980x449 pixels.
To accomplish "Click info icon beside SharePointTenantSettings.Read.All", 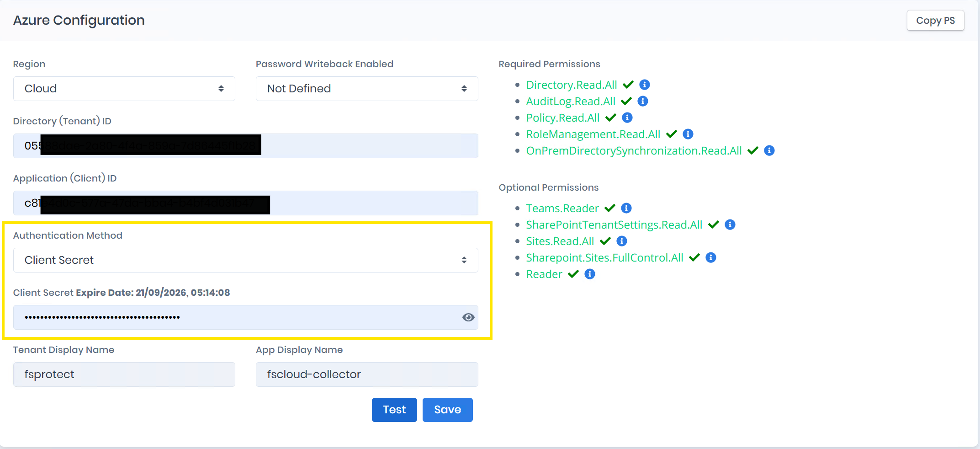I will 730,224.
